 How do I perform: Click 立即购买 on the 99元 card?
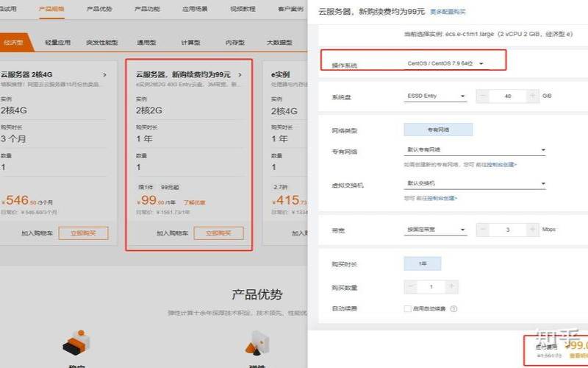[213, 233]
